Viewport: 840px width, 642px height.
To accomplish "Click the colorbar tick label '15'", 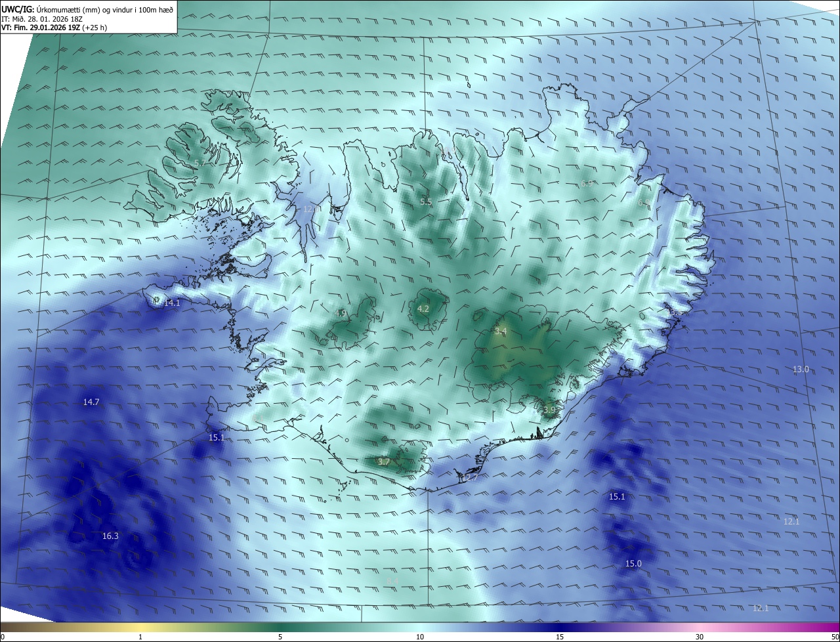I will point(560,637).
